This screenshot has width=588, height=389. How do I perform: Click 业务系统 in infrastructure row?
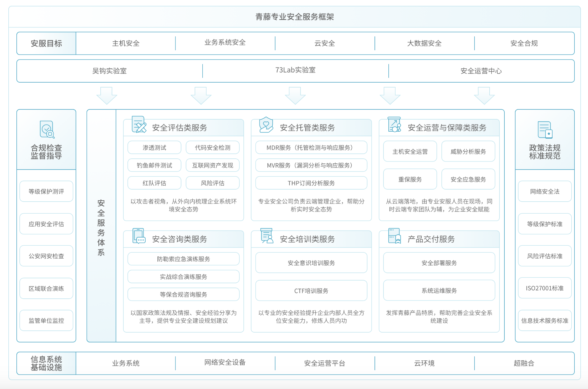126,363
